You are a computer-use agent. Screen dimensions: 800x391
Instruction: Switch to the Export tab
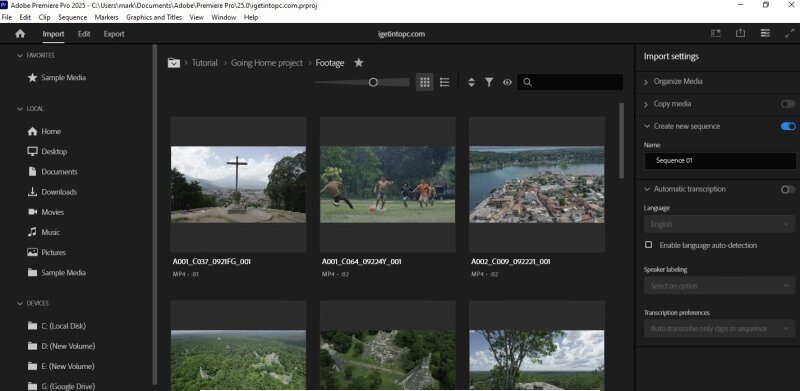click(114, 34)
